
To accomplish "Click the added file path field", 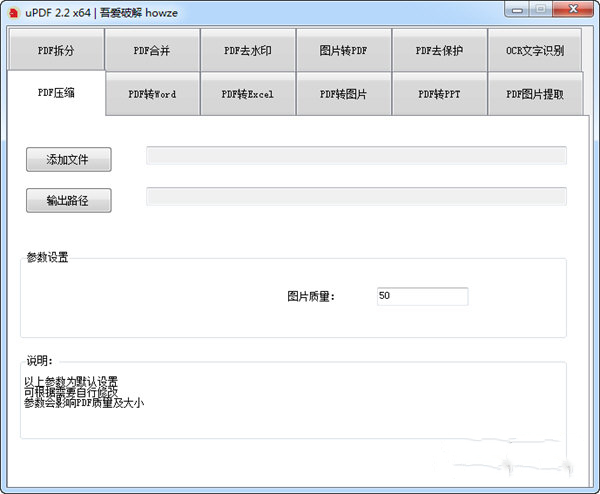I will click(356, 155).
